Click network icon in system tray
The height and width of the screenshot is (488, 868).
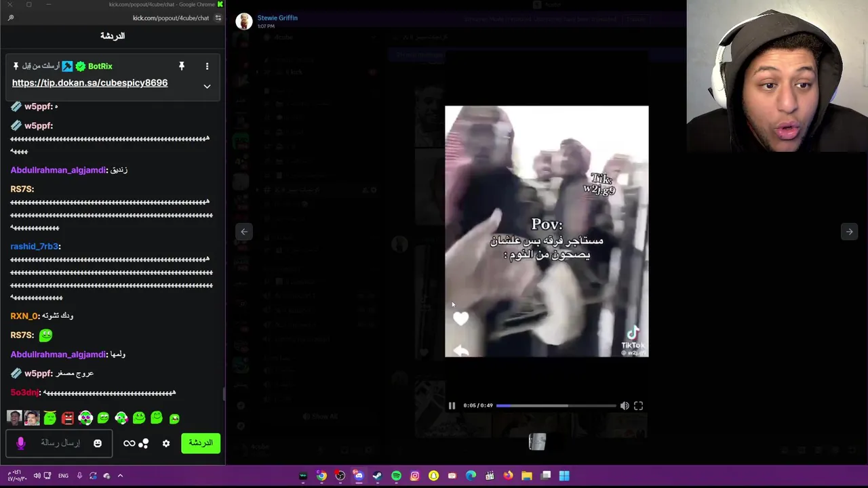point(47,476)
